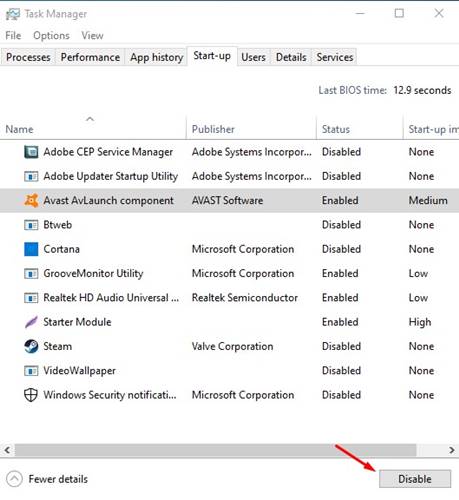Select the GrooveMonitor Utility row
The image size is (459, 500).
[x=229, y=273]
